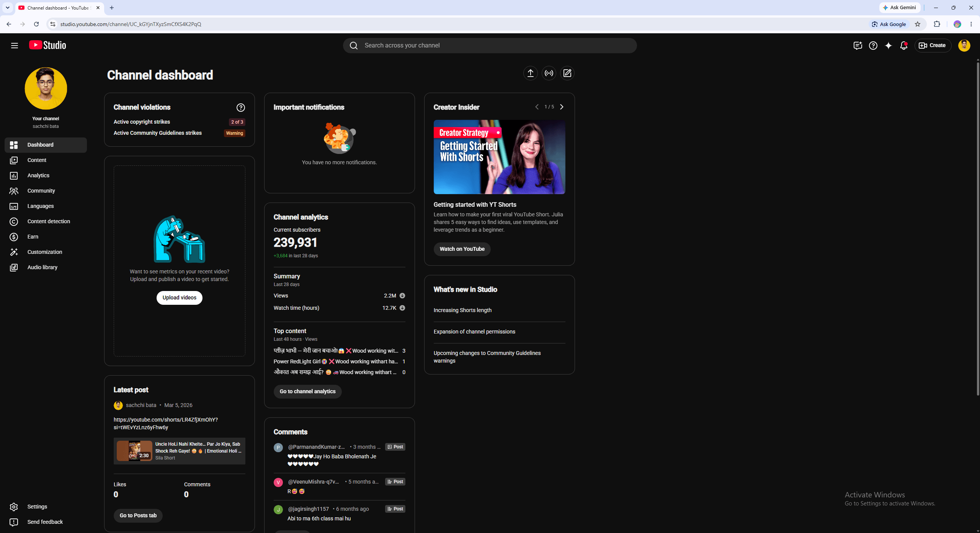Click the Watch on YouTube button
The height and width of the screenshot is (533, 980).
462,249
